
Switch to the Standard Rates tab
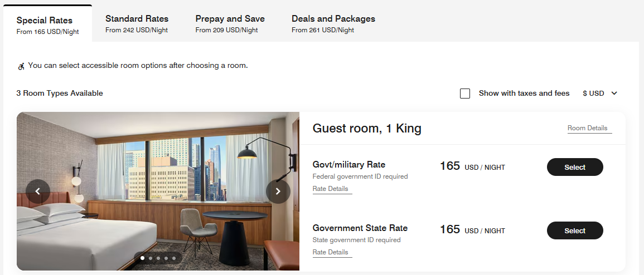137,24
